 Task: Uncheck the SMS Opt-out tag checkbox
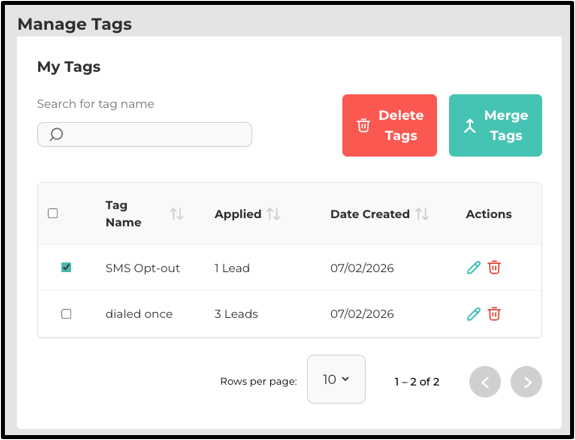click(66, 267)
